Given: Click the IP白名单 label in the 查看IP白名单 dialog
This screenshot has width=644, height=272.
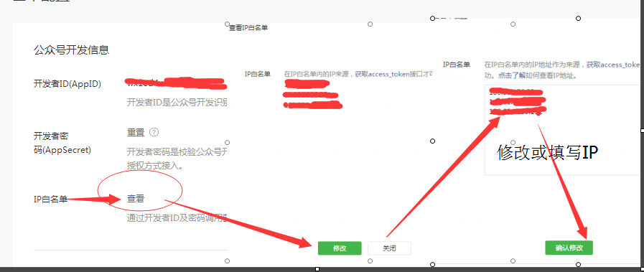Looking at the screenshot, I should [x=258, y=74].
